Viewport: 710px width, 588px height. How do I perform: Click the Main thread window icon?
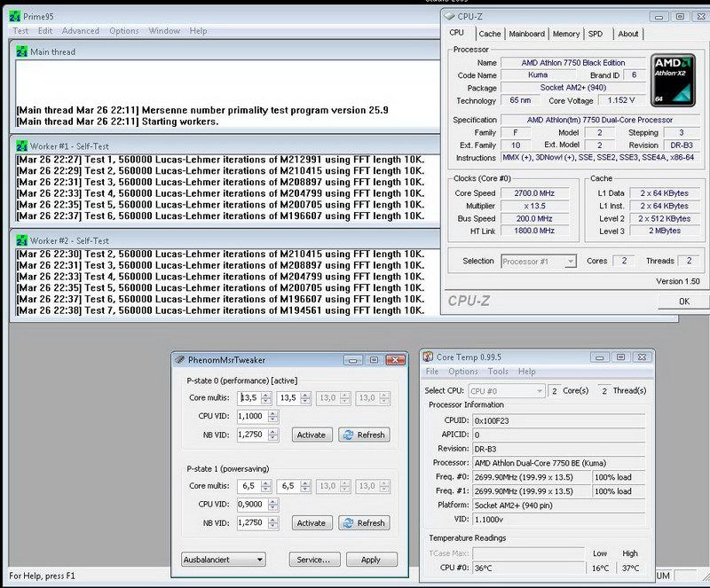click(21, 51)
